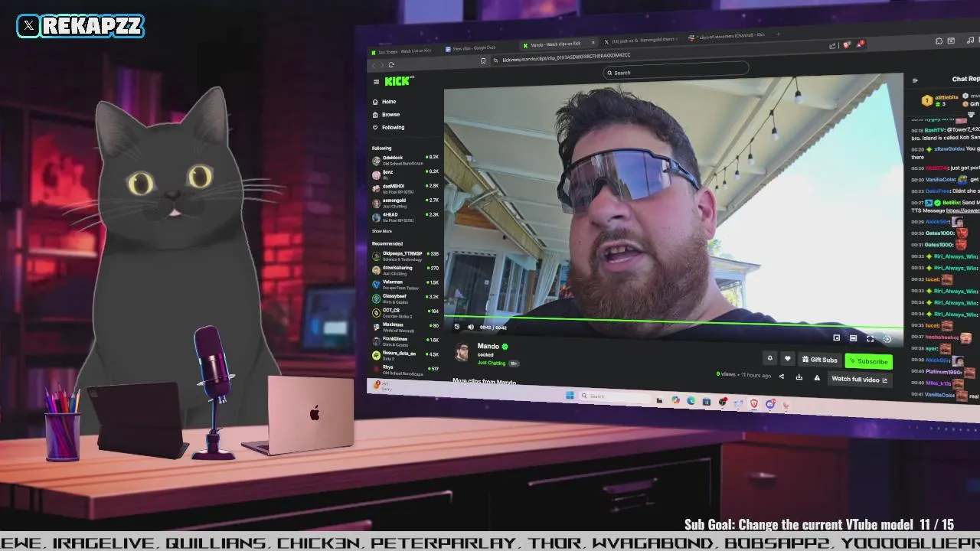Enter fullscreen on the video player
This screenshot has width=980, height=551.
pos(870,338)
